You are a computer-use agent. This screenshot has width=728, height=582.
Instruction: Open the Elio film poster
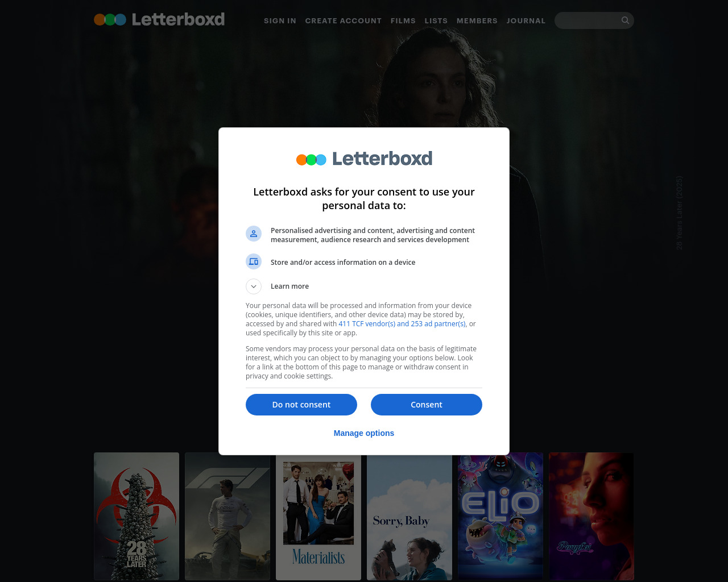[500, 516]
